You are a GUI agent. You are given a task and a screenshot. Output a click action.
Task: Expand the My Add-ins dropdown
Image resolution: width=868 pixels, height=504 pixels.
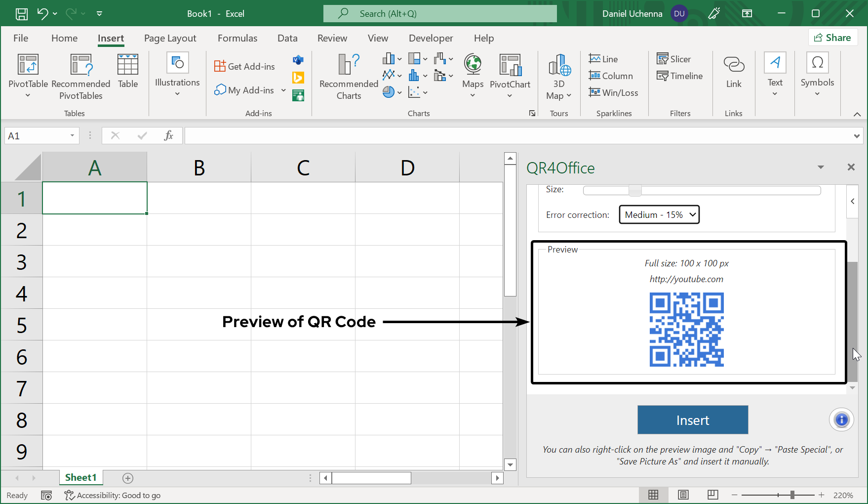click(x=283, y=90)
